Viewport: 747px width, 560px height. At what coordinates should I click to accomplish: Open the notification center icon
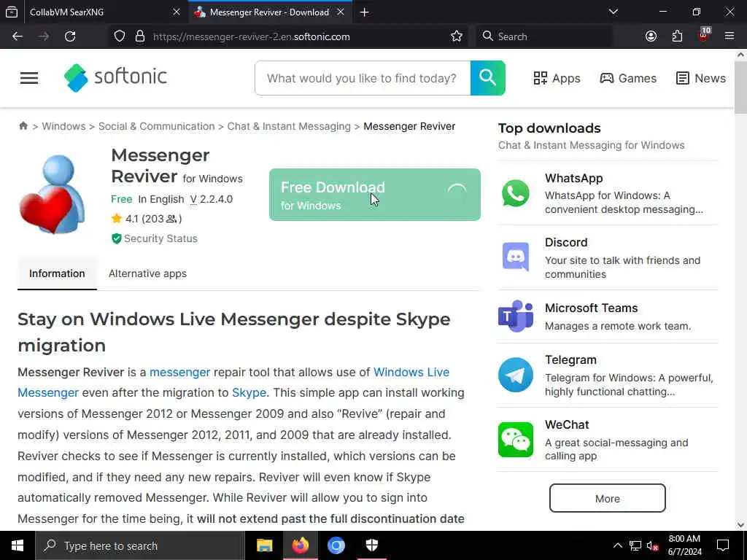tap(723, 545)
